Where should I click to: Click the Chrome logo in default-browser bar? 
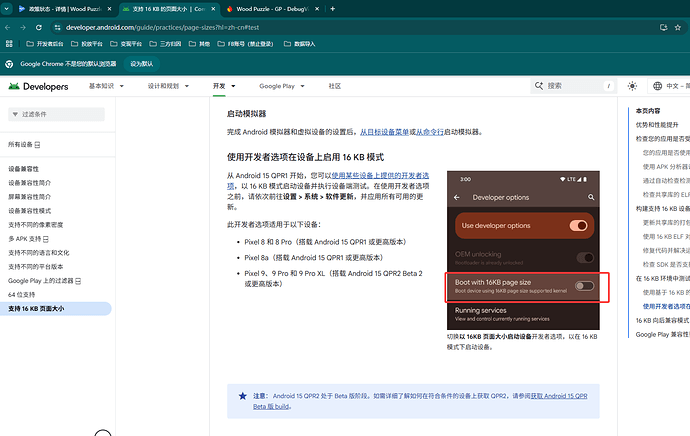pos(9,64)
